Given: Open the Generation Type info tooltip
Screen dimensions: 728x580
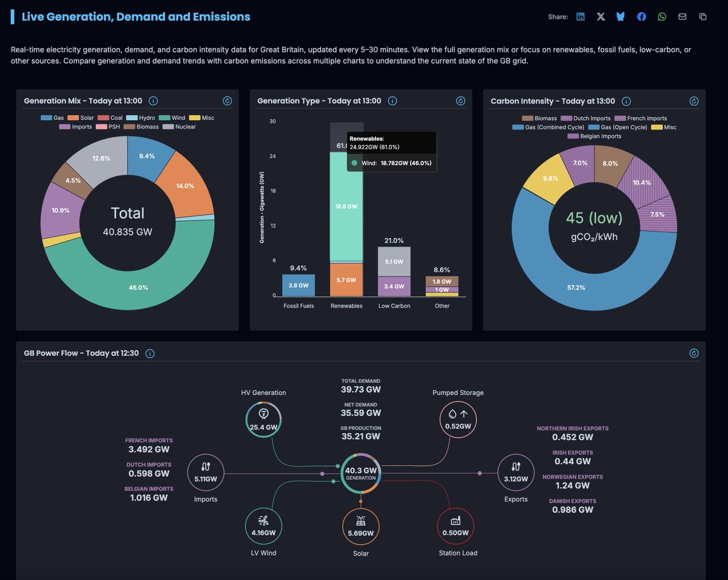Looking at the screenshot, I should [393, 101].
